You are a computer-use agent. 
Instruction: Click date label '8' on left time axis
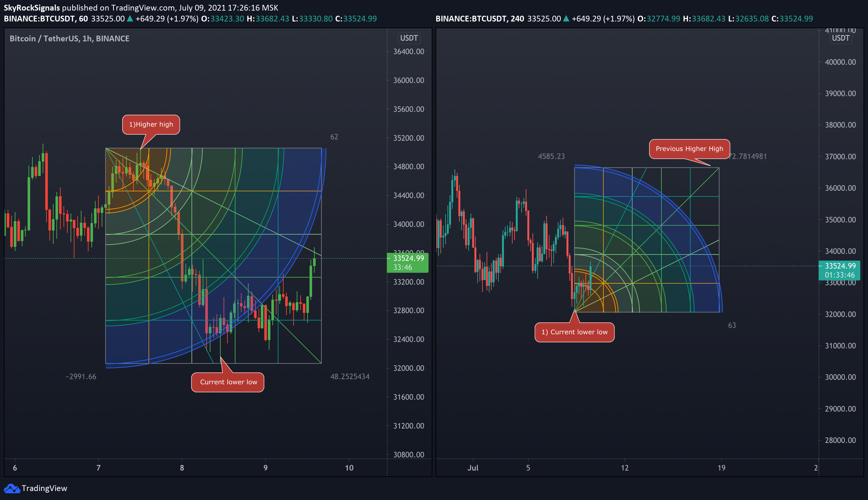[182, 468]
